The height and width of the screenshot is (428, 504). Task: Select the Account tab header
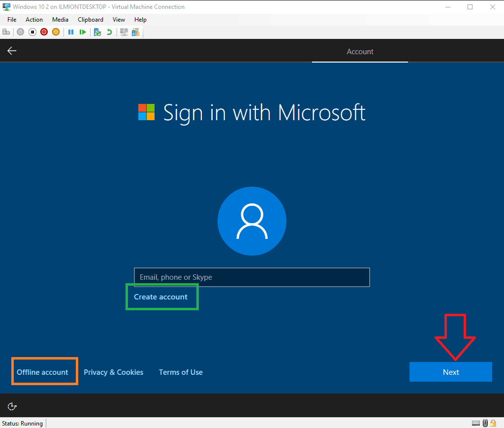coord(360,51)
